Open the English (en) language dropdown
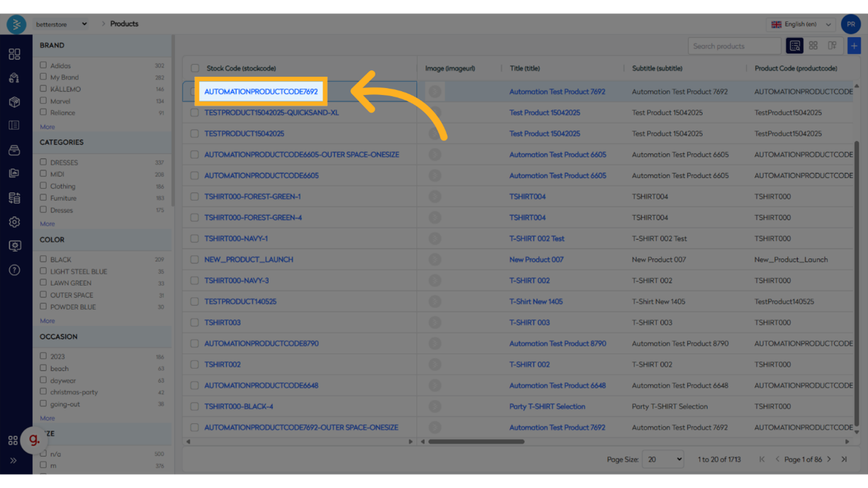 [801, 25]
